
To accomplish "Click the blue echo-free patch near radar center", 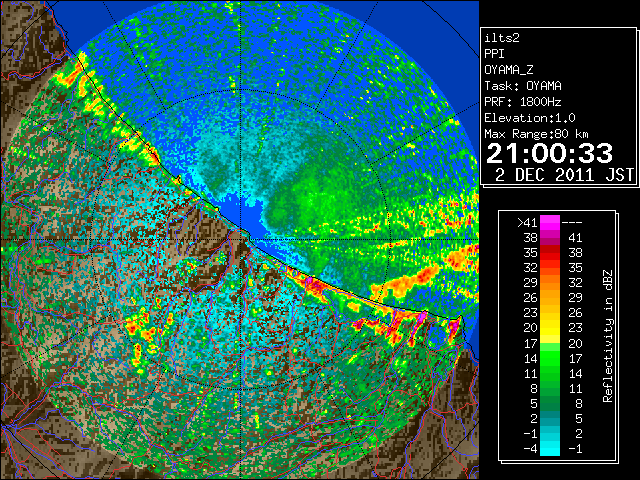I will pos(245,216).
